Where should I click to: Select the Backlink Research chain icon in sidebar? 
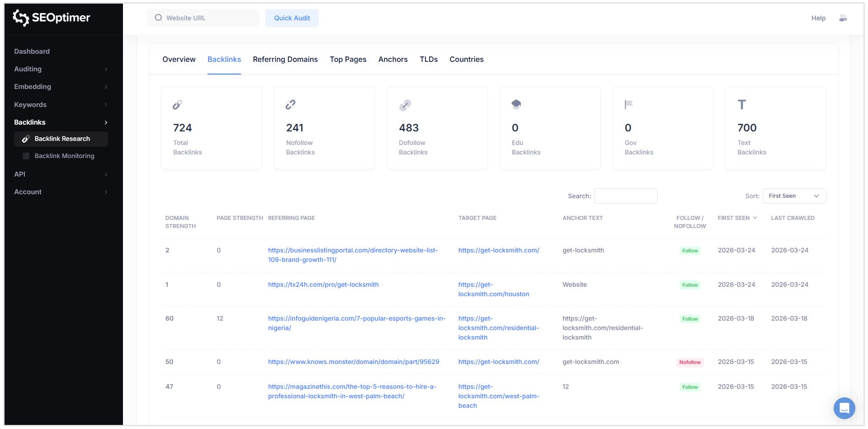coord(26,139)
